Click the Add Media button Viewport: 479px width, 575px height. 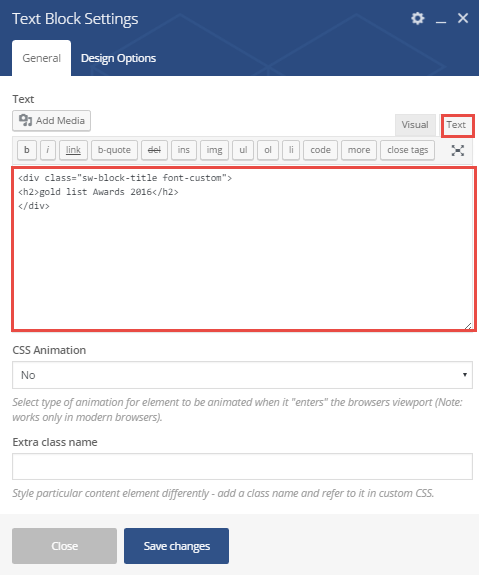click(51, 121)
